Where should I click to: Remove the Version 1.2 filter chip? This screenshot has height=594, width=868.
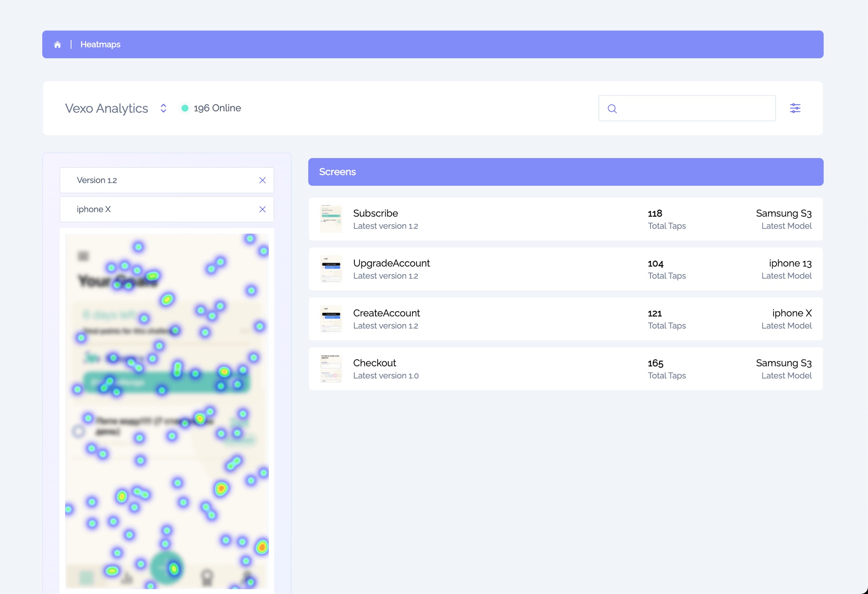262,180
